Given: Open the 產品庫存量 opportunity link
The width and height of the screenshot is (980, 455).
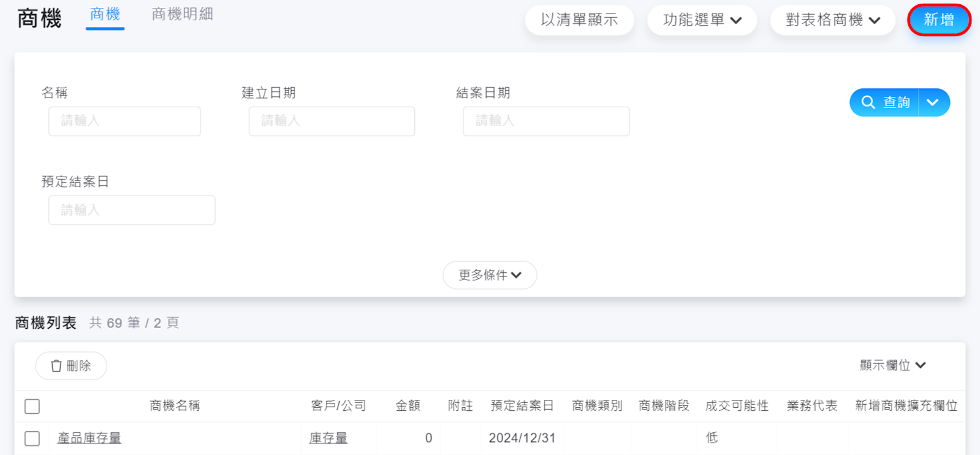Looking at the screenshot, I should (89, 438).
